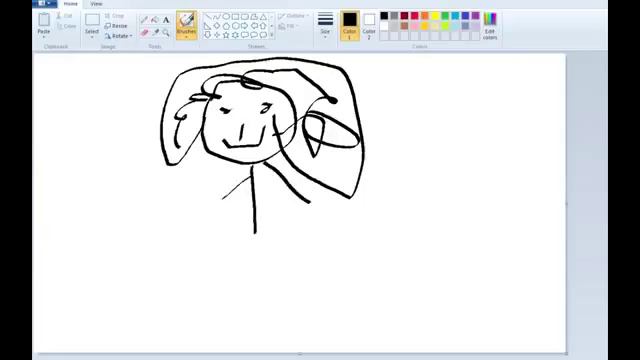Select the Text tool

[166, 20]
